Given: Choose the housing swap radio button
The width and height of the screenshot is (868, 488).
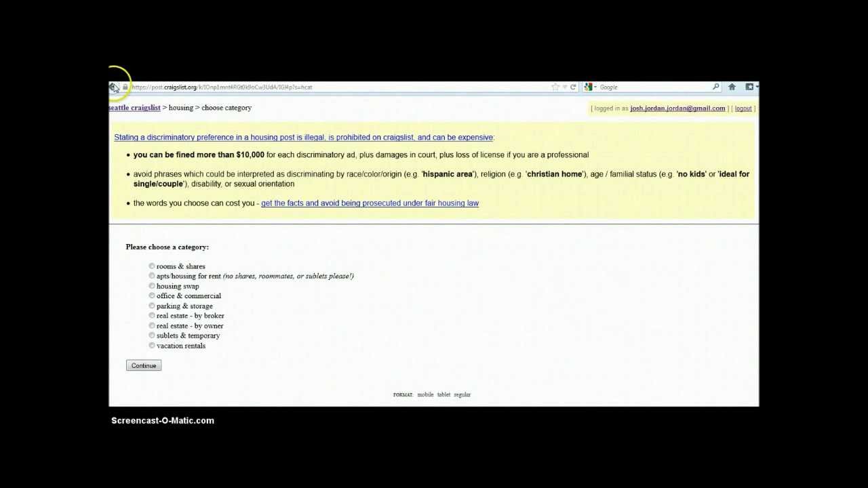Looking at the screenshot, I should tap(152, 286).
